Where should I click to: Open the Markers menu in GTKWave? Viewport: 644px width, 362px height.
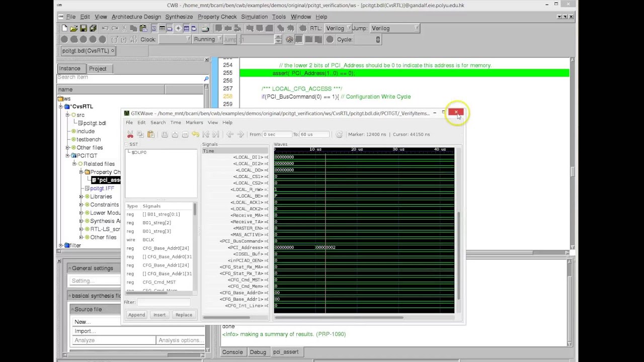tap(194, 123)
